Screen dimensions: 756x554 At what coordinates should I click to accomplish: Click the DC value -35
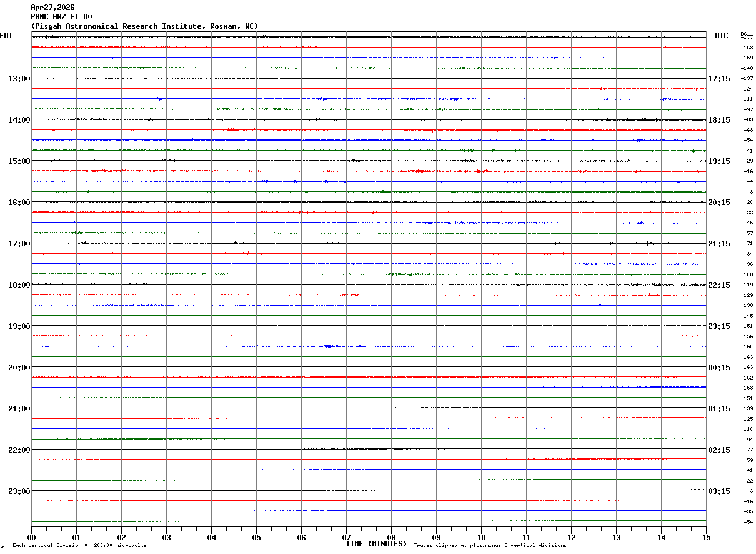coord(748,511)
